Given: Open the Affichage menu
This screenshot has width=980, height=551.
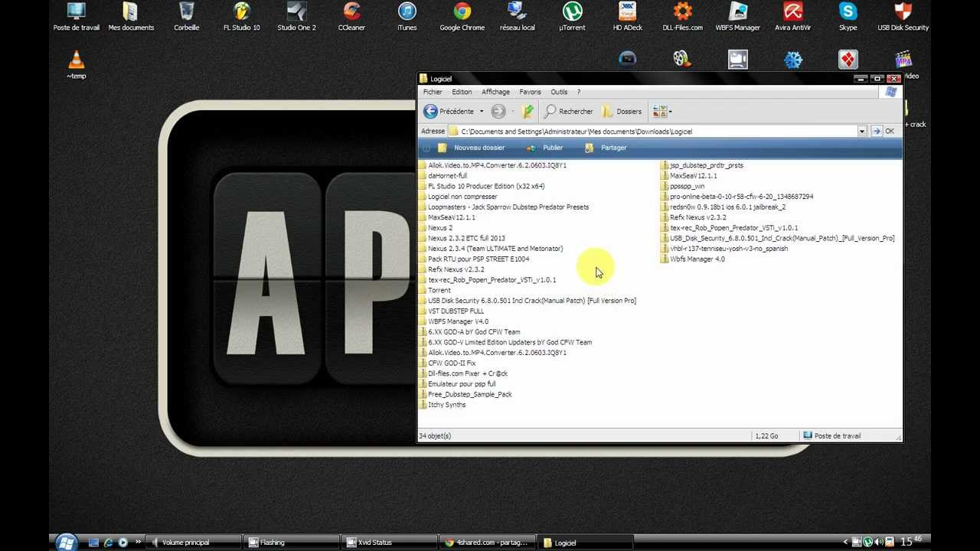Looking at the screenshot, I should coord(496,92).
